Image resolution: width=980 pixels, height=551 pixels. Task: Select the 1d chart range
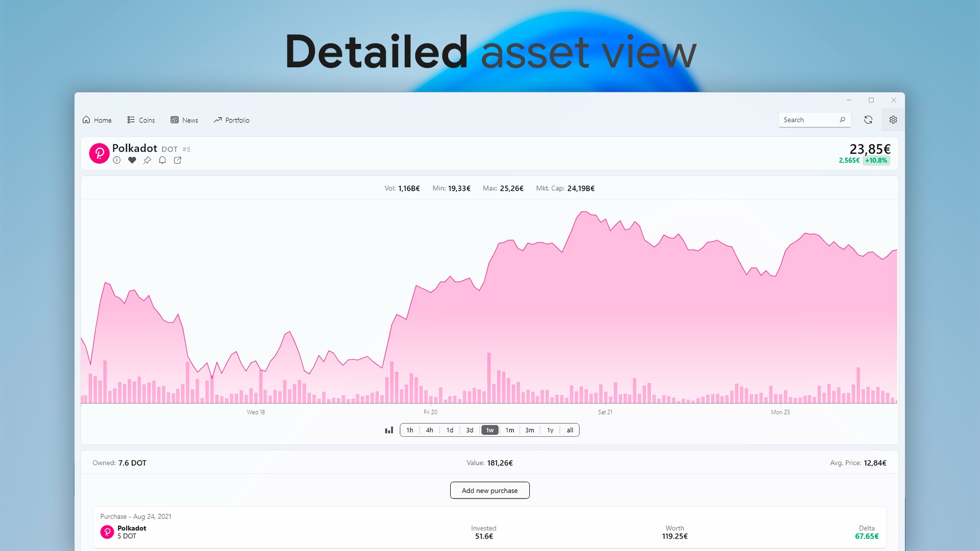coord(450,430)
